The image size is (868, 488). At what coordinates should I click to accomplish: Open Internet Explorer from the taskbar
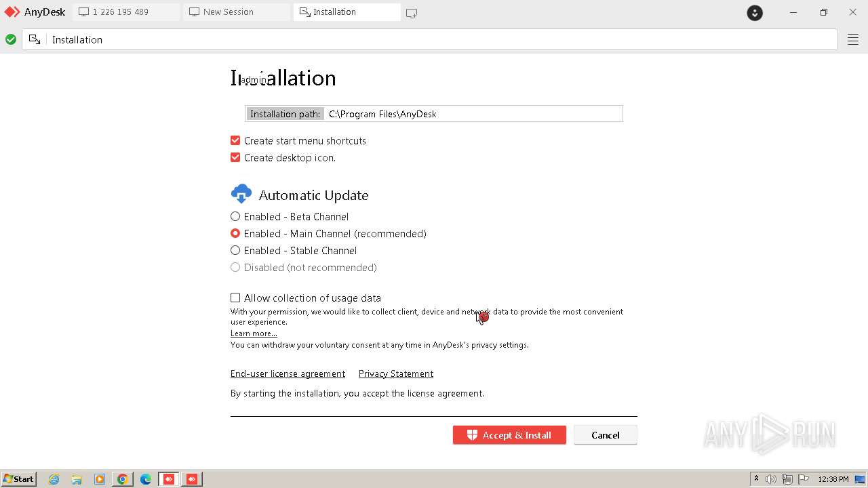coord(54,479)
